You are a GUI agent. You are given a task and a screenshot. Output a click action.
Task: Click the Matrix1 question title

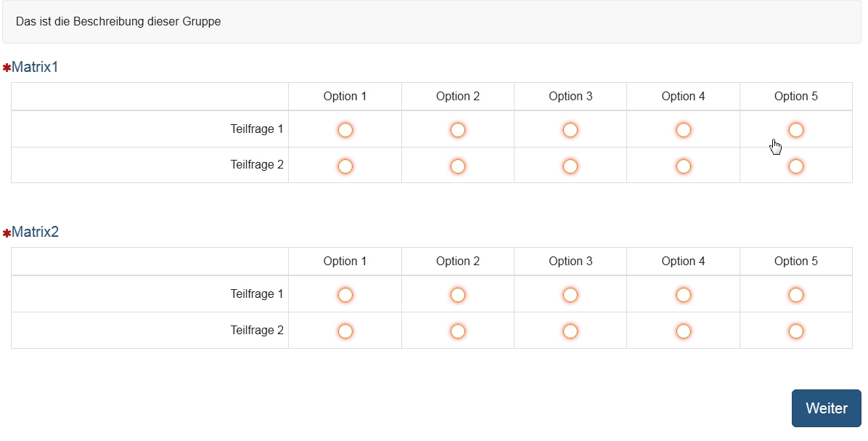(x=35, y=68)
